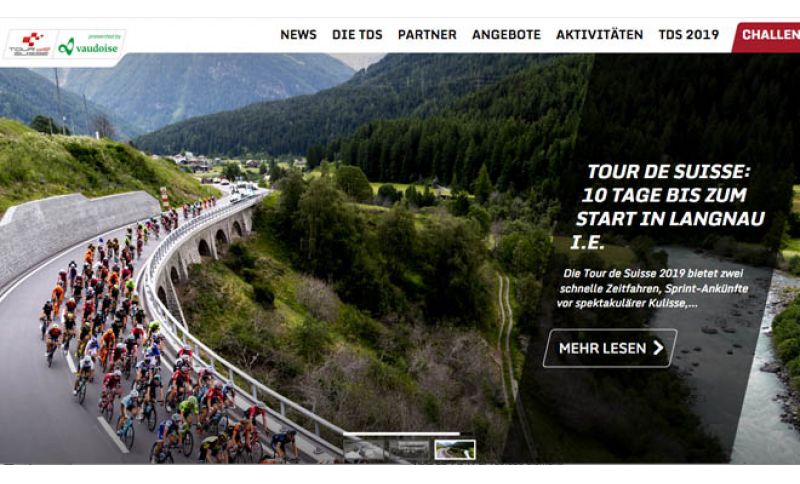The width and height of the screenshot is (800, 484).
Task: Go to the ANGEBOTE section
Action: (x=506, y=35)
